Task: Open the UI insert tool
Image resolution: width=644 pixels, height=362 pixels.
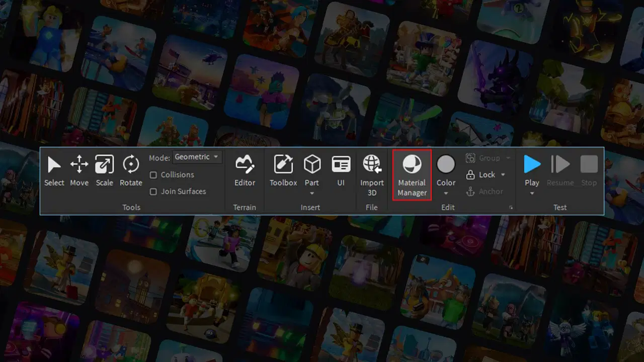Action: tap(341, 170)
